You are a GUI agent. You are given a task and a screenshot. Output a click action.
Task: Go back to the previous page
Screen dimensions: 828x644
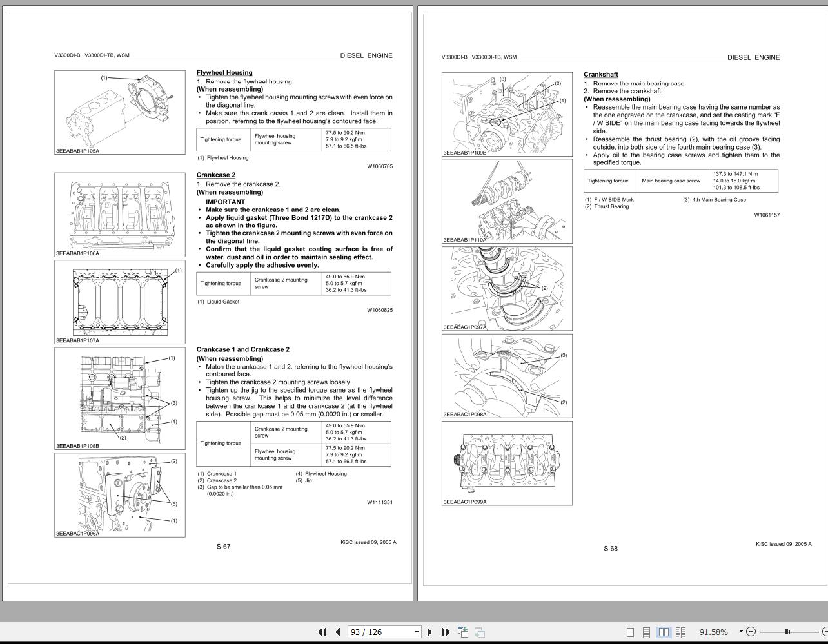[x=337, y=632]
